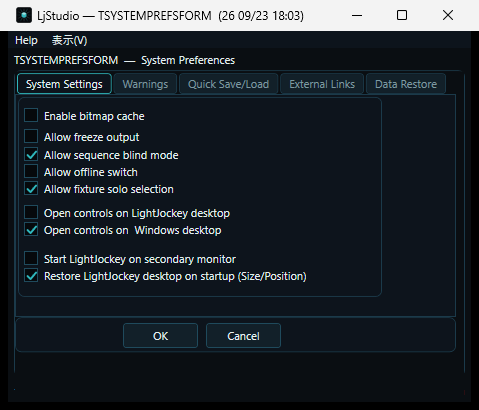
Task: Switch to the Warnings tab
Action: tap(145, 84)
